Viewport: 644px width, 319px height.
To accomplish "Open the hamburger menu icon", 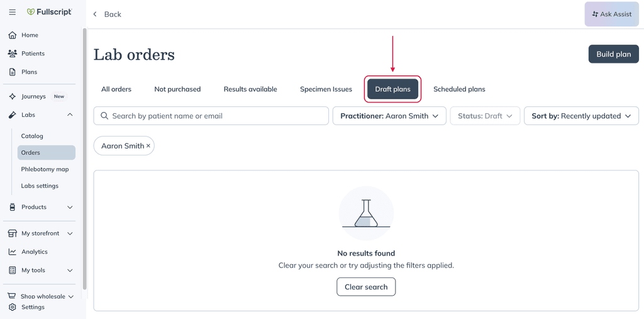I will (x=13, y=13).
